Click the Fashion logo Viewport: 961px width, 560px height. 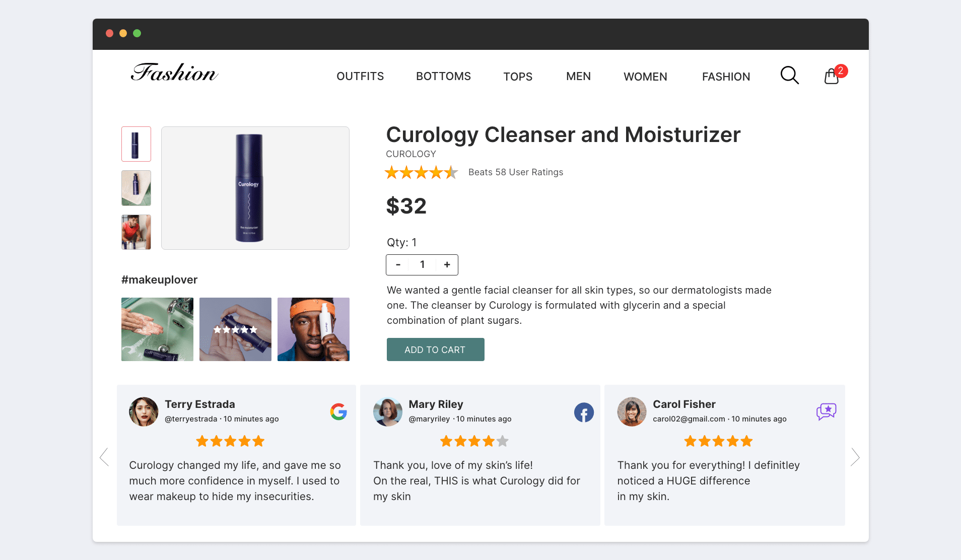coord(174,73)
